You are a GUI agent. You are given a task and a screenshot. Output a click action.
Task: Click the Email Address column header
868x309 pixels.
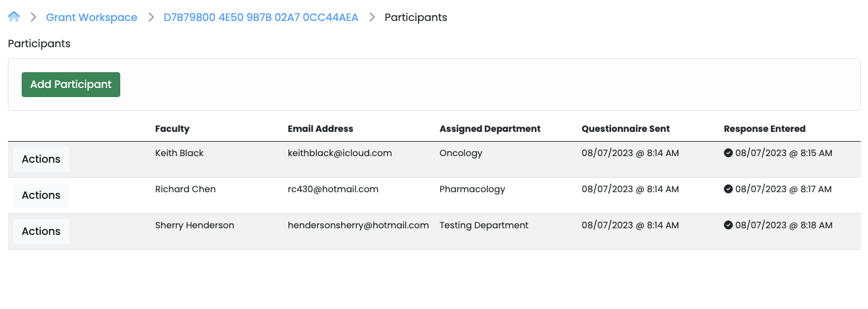click(x=321, y=129)
